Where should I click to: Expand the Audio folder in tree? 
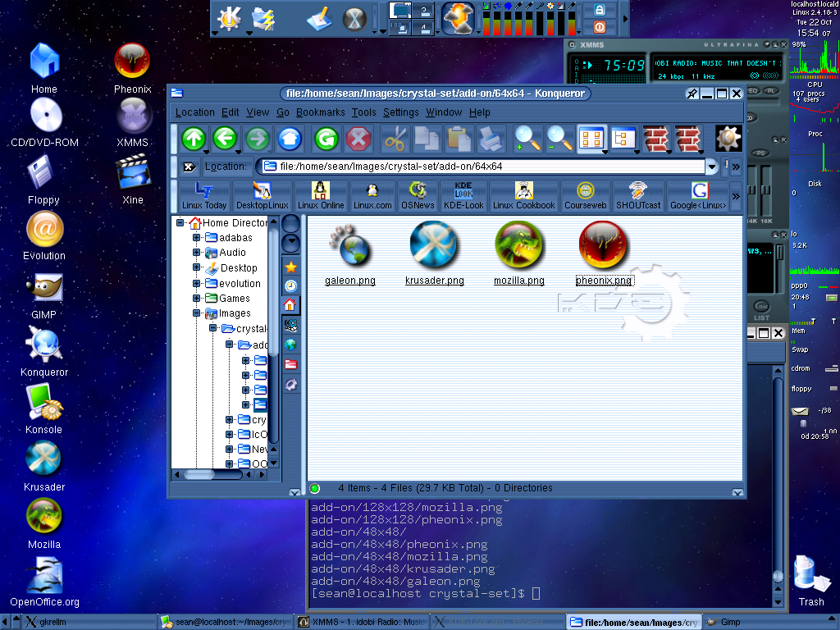point(196,253)
